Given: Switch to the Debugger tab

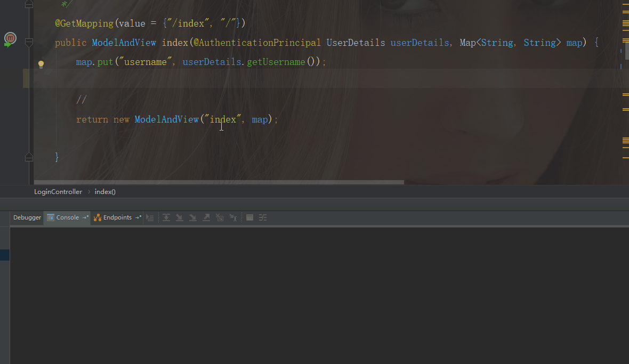Looking at the screenshot, I should point(27,217).
